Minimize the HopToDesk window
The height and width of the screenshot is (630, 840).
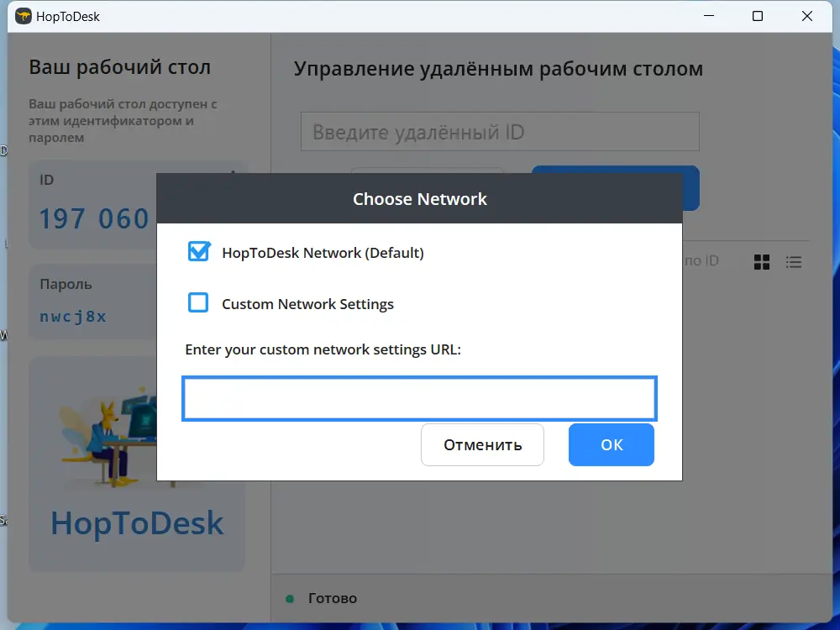click(x=709, y=16)
